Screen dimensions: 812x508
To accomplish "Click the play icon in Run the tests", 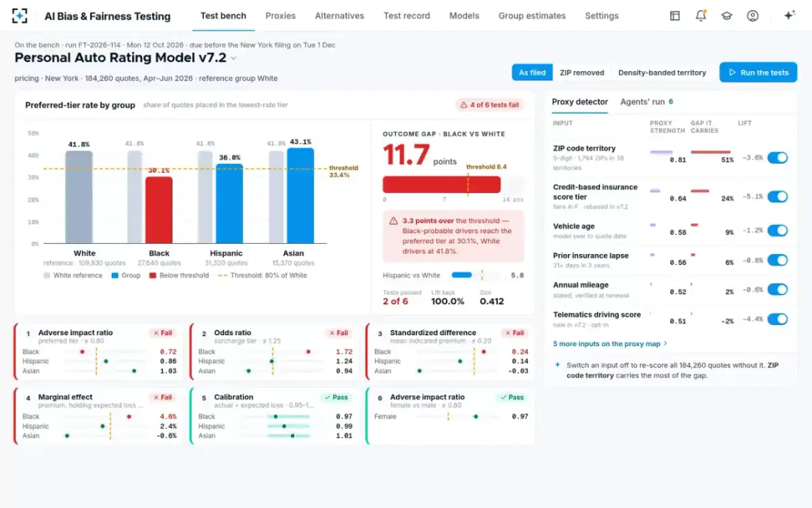I will click(x=732, y=72).
